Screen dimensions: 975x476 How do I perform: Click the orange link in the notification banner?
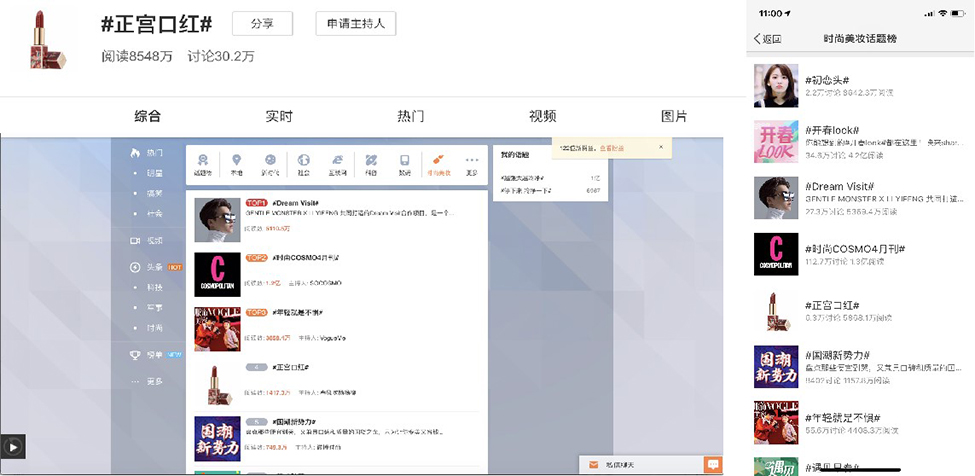click(x=612, y=148)
